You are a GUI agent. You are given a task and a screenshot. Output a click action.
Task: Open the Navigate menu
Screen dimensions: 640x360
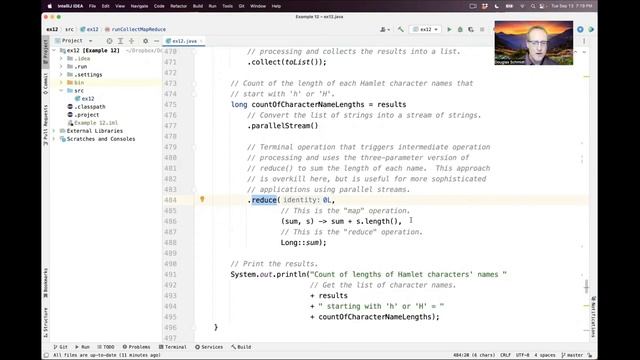tap(139, 6)
